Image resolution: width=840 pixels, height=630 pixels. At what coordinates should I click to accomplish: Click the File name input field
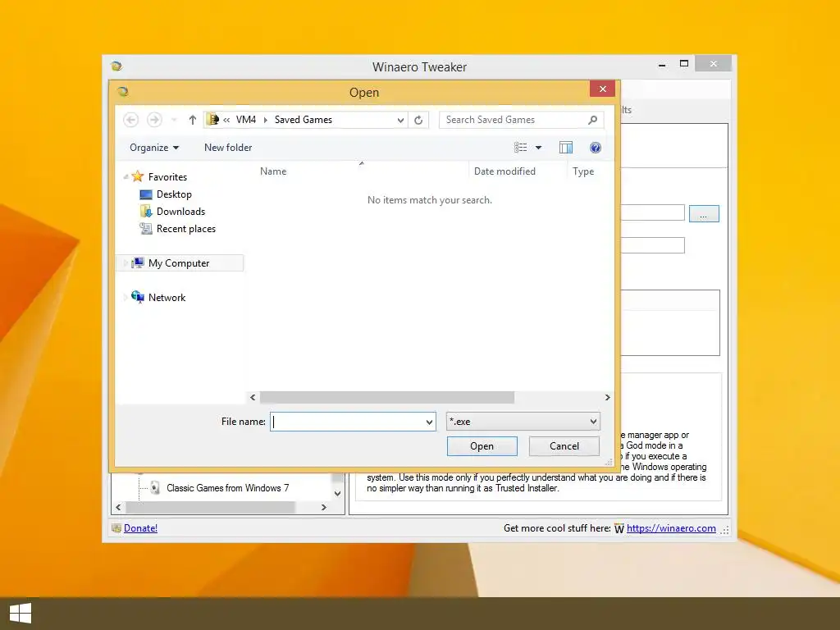point(353,422)
